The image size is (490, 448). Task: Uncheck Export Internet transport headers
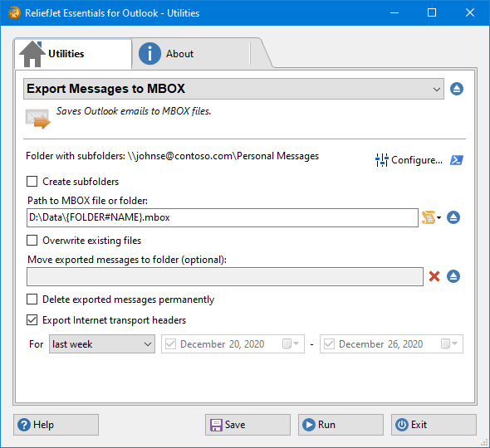[32, 320]
